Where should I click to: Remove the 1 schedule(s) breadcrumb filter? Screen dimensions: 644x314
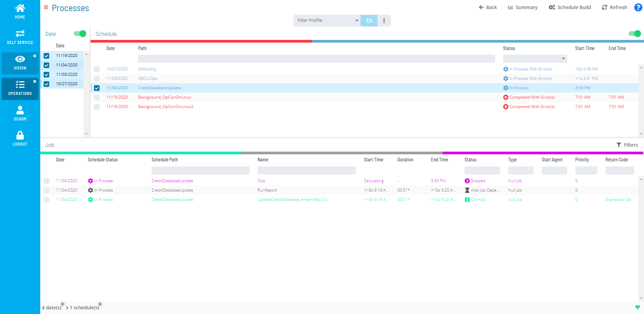[x=100, y=304]
